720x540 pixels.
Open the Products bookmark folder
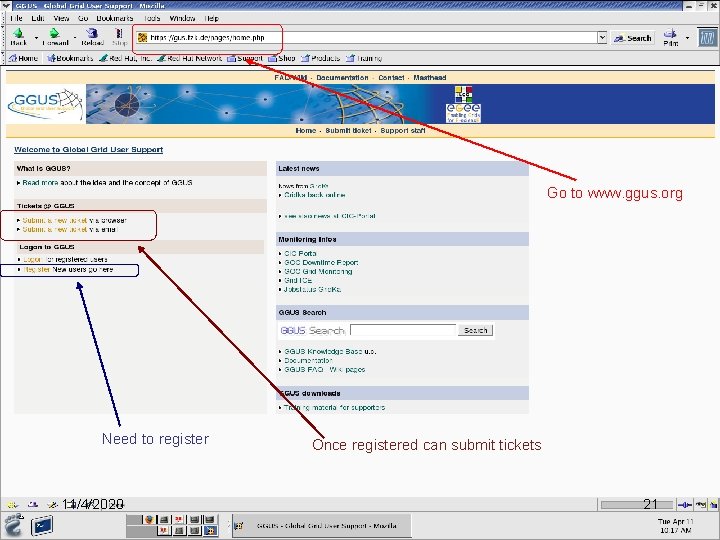pos(321,58)
